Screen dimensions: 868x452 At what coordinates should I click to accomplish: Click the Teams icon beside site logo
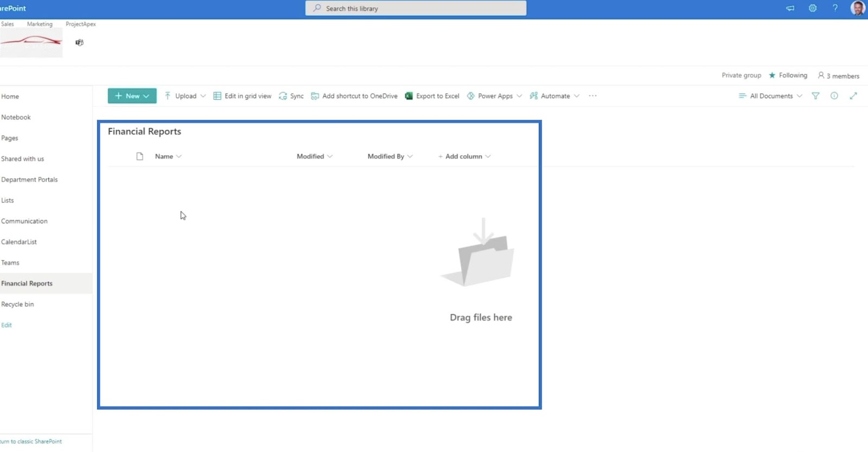(79, 42)
